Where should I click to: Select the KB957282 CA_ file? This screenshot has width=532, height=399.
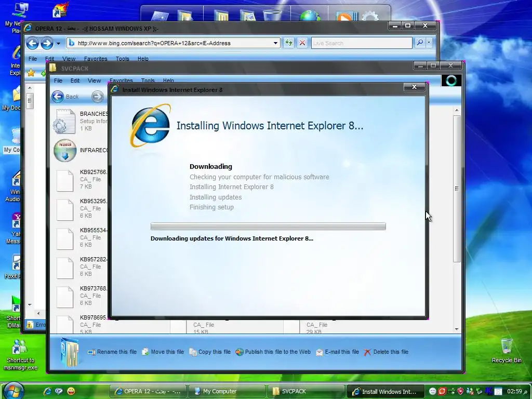point(65,268)
